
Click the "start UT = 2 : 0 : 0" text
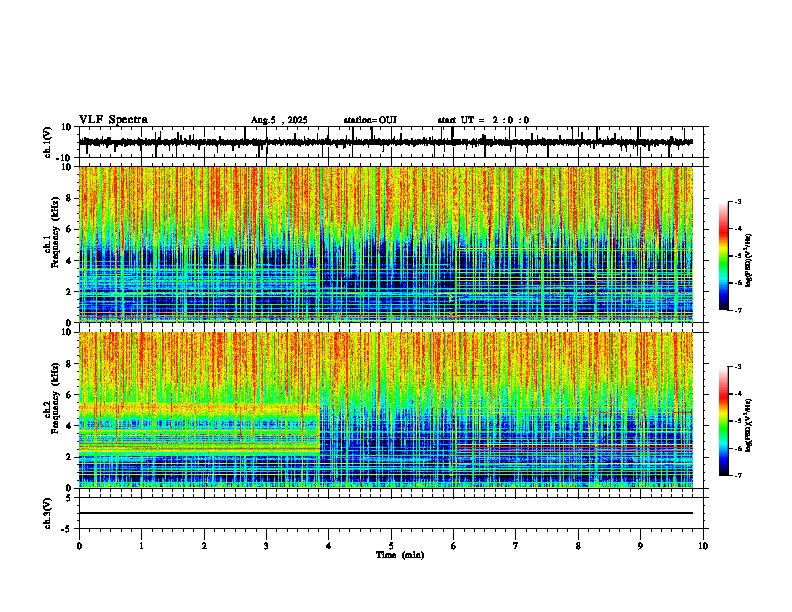pos(483,120)
